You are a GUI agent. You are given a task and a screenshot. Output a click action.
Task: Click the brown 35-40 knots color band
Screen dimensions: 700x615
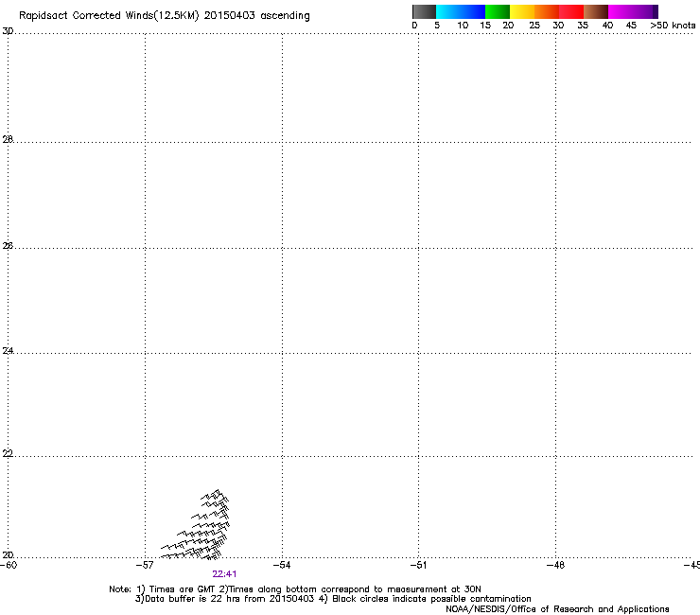pyautogui.click(x=596, y=11)
